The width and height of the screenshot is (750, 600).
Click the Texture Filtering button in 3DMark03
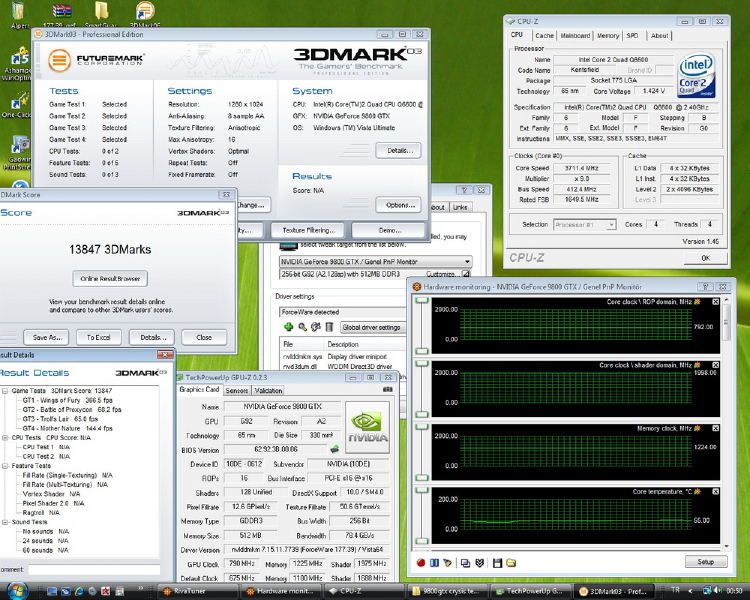(309, 230)
